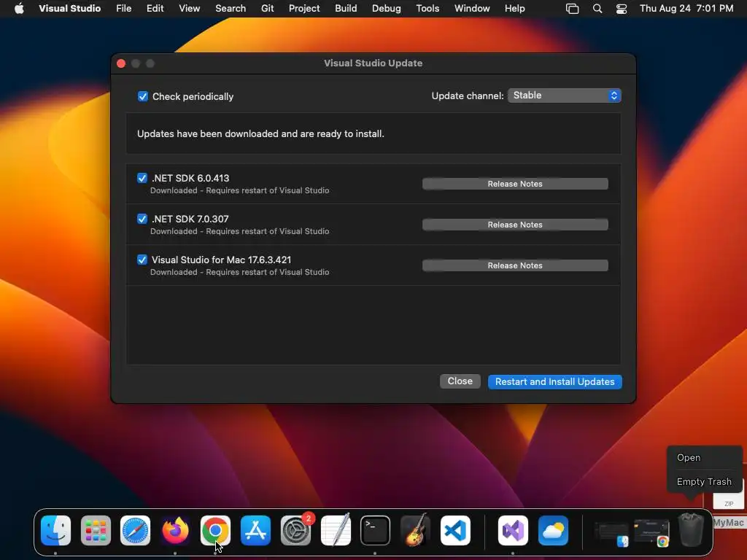This screenshot has height=560, width=747.
Task: Switch to Visual Studio purple dock icon
Action: coord(513,530)
